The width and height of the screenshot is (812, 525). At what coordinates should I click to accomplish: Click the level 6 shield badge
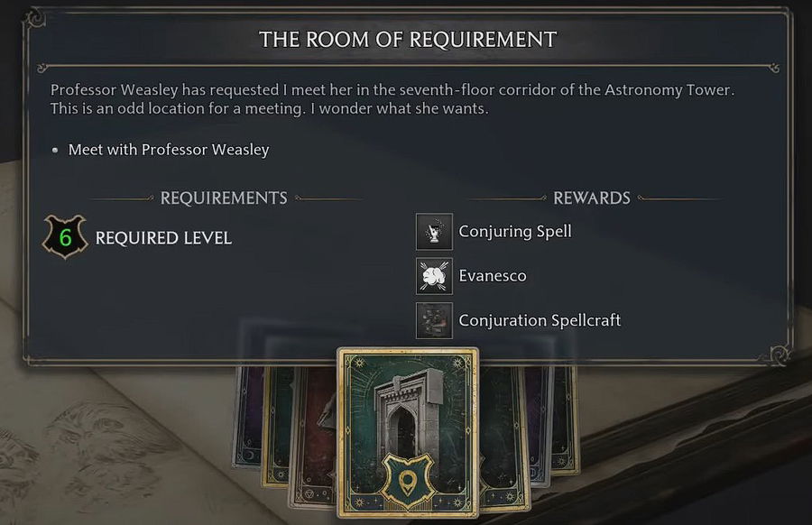65,238
